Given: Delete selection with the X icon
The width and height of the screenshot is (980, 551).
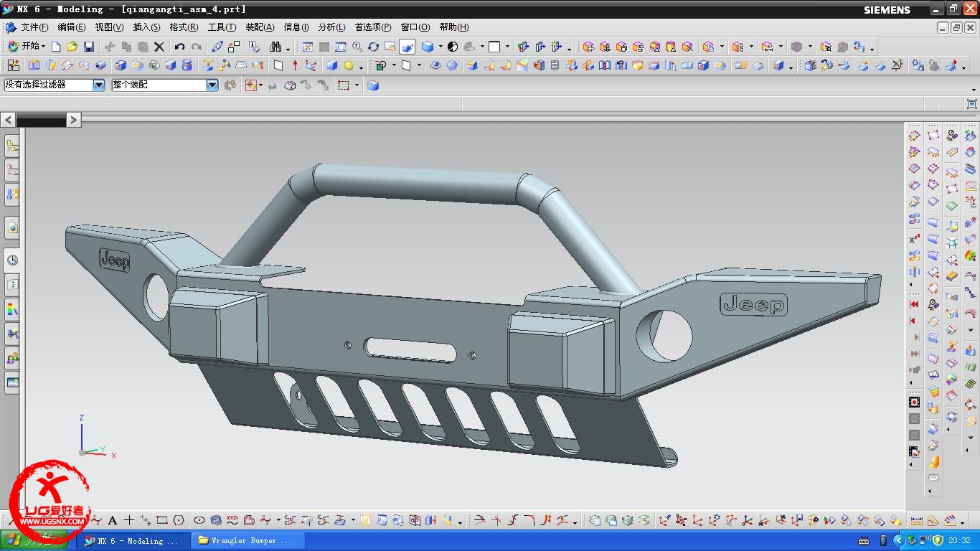Looking at the screenshot, I should 159,47.
